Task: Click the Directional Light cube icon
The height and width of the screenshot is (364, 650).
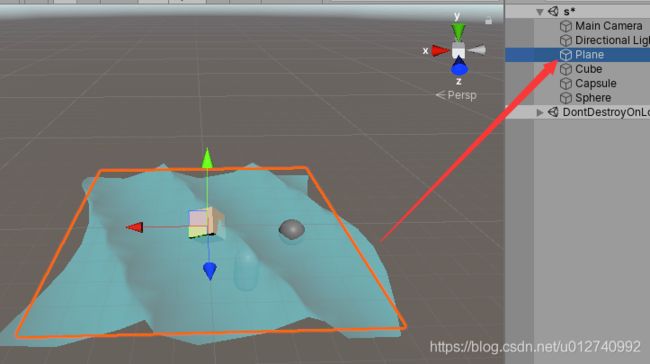Action: (566, 40)
